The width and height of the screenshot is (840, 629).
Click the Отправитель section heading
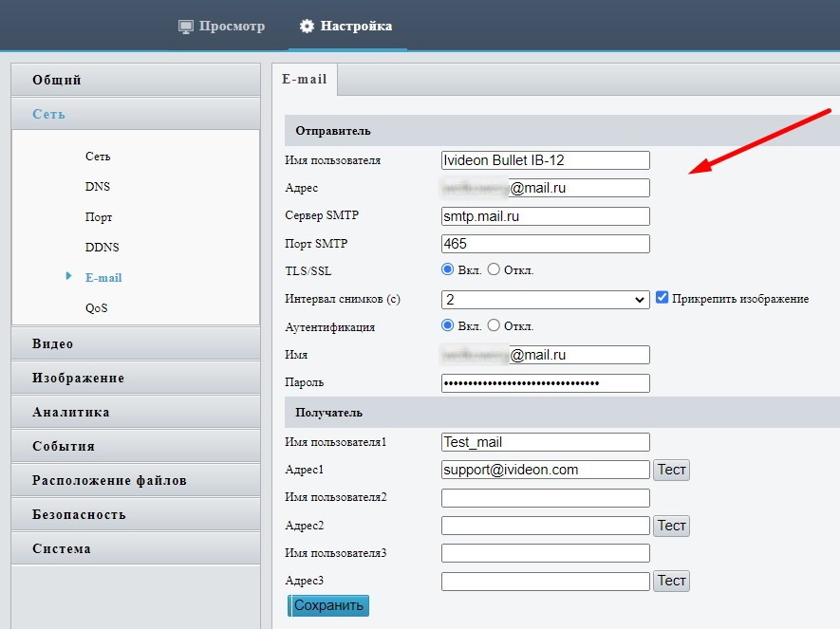point(333,131)
